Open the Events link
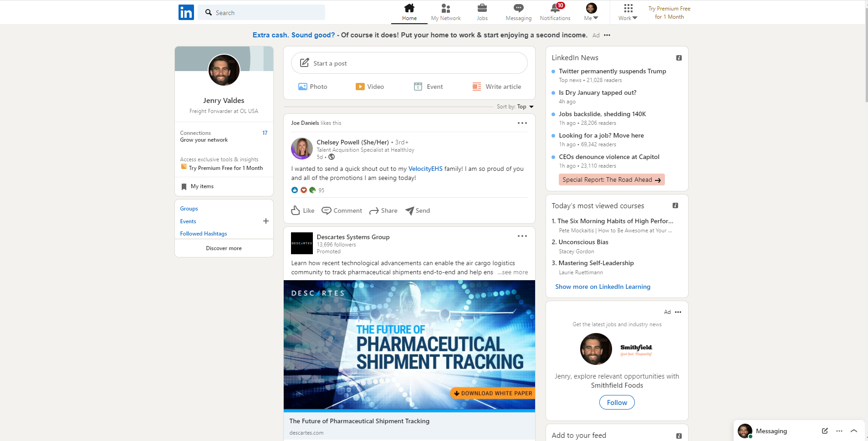 click(x=188, y=221)
